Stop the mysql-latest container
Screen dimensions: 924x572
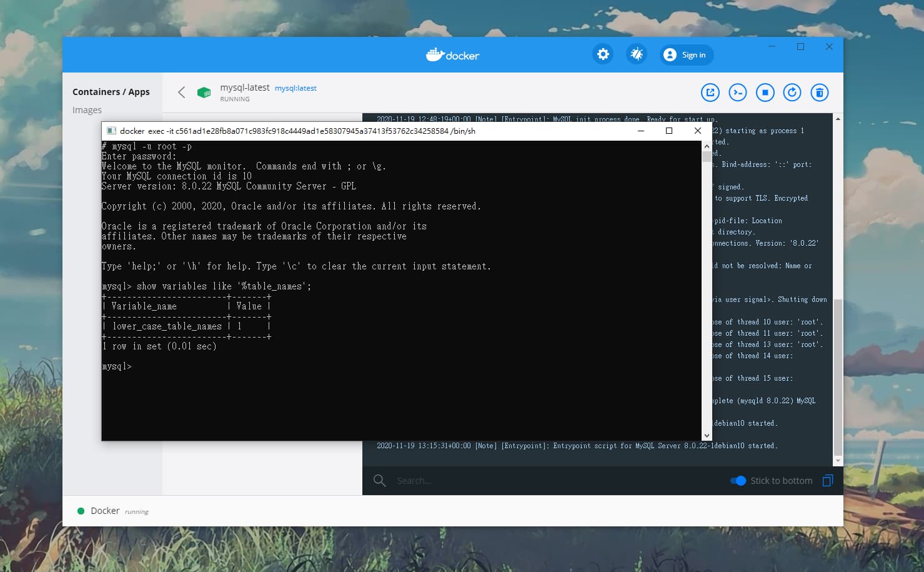pyautogui.click(x=765, y=93)
